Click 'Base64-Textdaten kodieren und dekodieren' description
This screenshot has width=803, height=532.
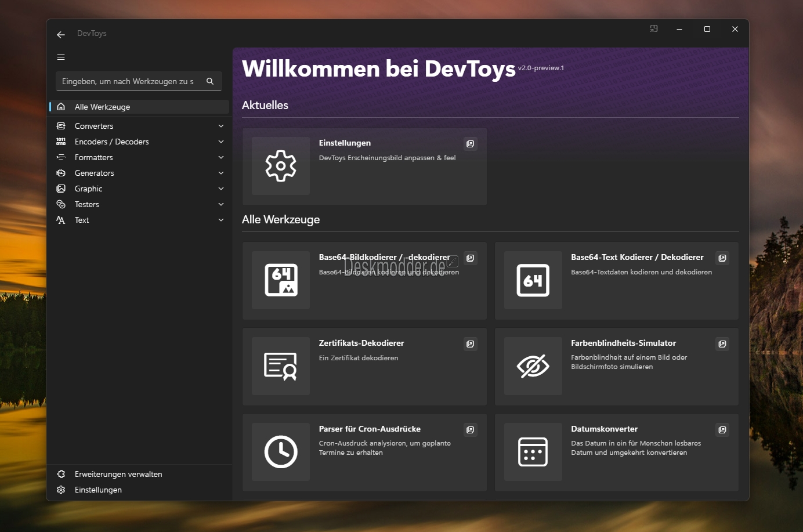tap(641, 272)
